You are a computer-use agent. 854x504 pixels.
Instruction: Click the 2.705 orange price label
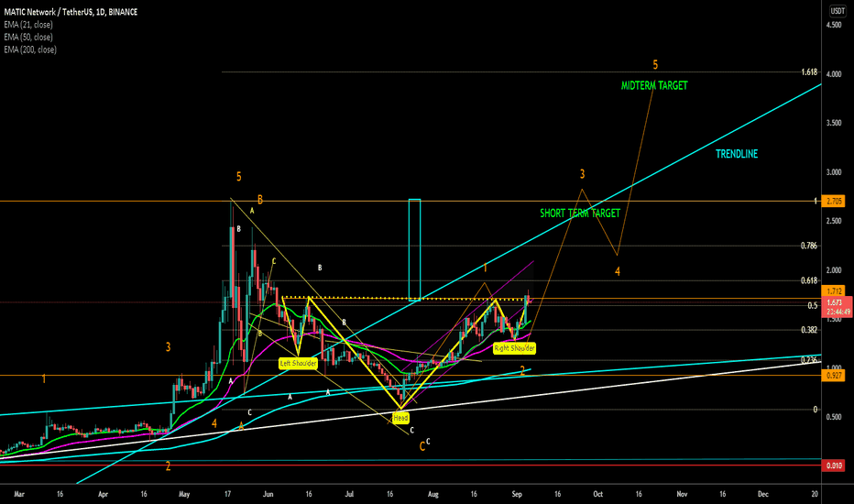click(834, 201)
